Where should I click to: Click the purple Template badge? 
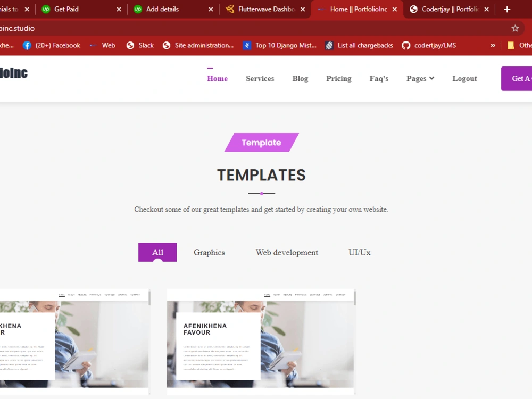click(x=261, y=143)
